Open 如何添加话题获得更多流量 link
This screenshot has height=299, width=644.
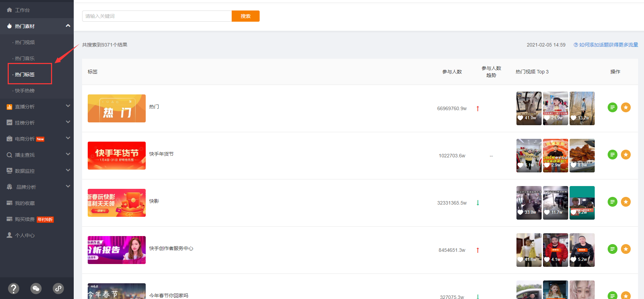pyautogui.click(x=608, y=45)
